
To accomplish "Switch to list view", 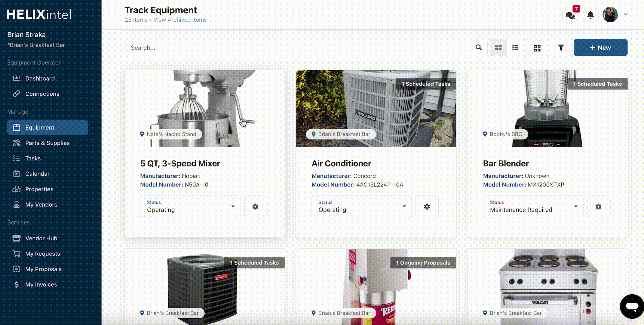I will pos(515,48).
